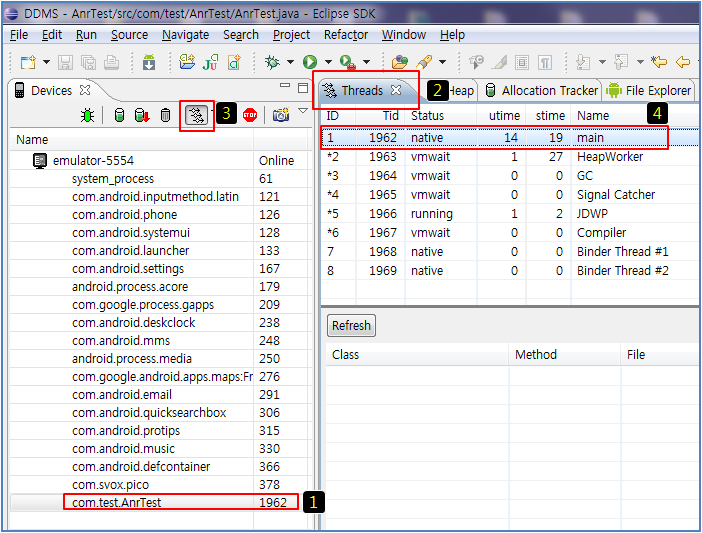This screenshot has height=533, width=702.
Task: Click the Refresh button
Action: (x=351, y=325)
